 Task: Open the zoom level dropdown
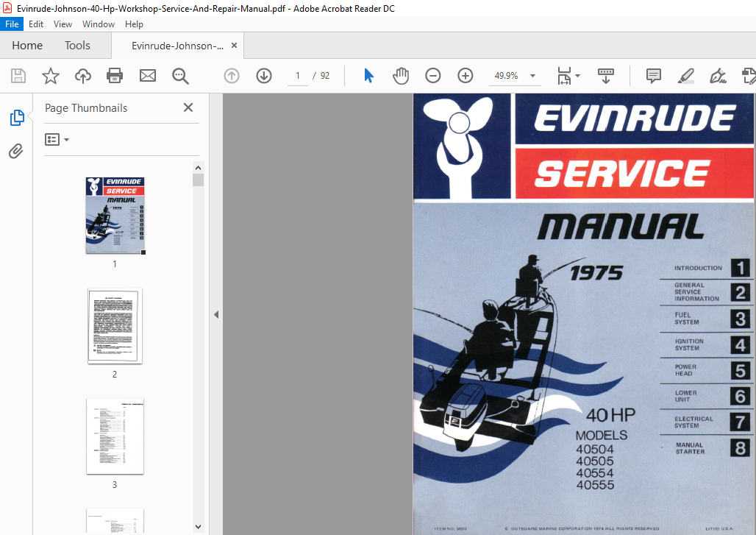[532, 76]
